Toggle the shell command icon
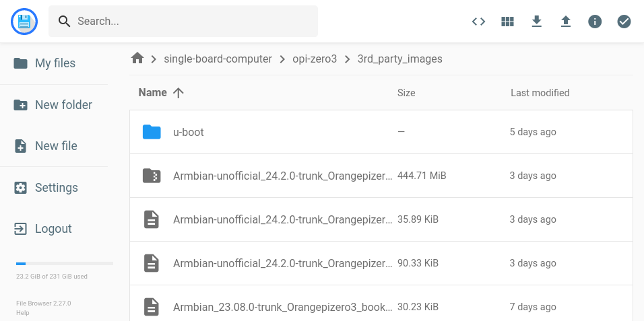This screenshot has width=644, height=321. coord(478,22)
